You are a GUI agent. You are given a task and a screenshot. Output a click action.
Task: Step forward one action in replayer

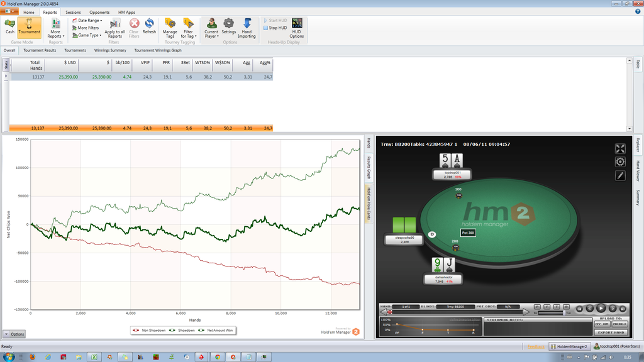click(x=613, y=308)
